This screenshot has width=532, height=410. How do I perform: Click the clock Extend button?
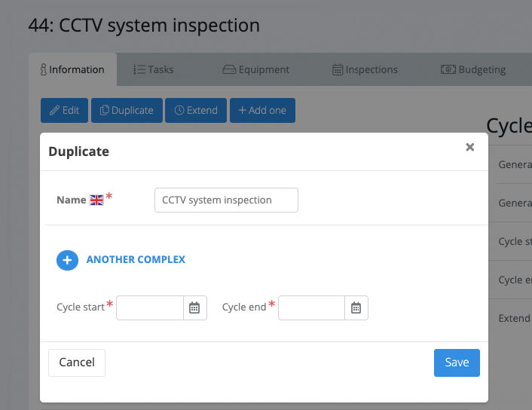tap(196, 110)
